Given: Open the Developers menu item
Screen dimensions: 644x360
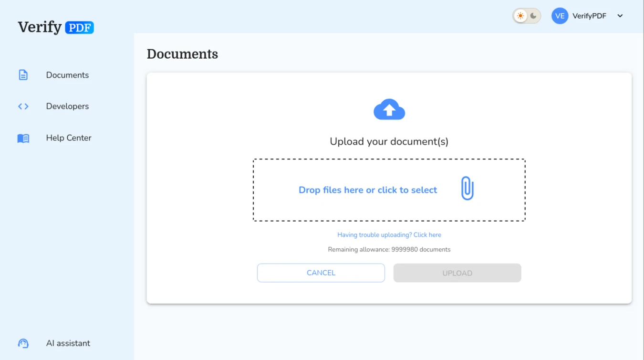Looking at the screenshot, I should (67, 106).
